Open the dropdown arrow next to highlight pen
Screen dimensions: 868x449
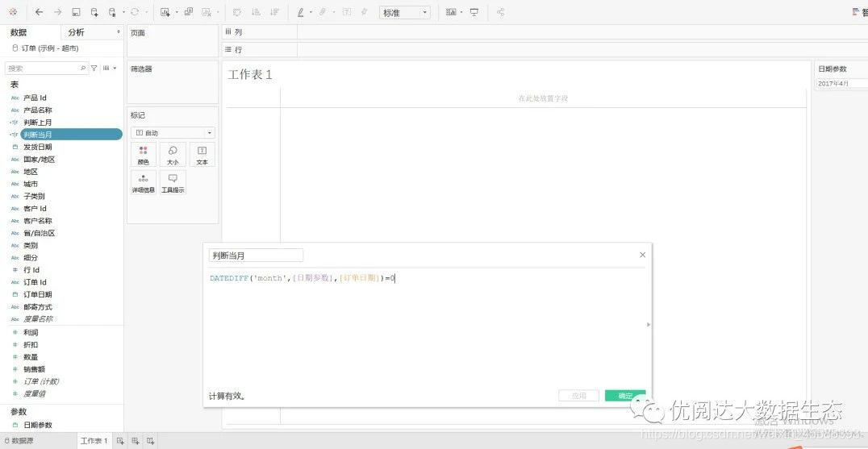311,12
